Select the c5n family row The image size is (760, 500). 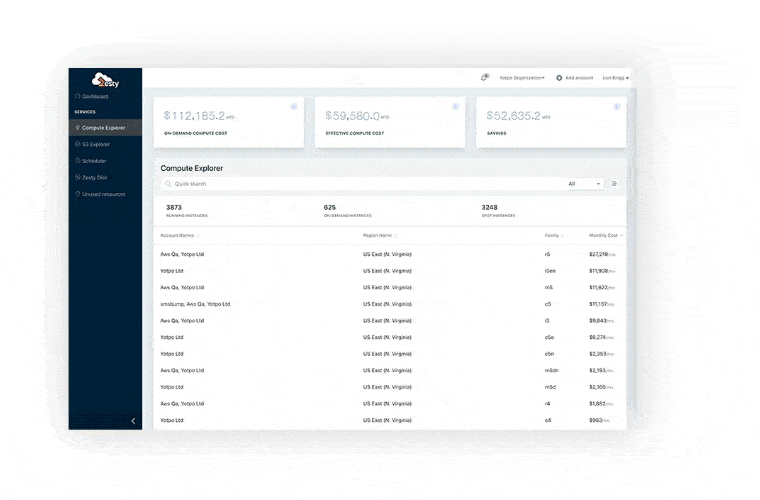click(390, 354)
